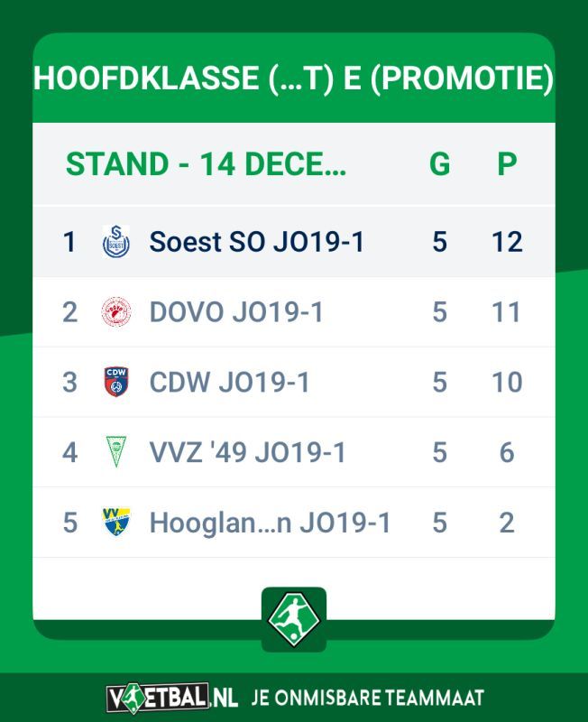Open the DOVO JO19-1 team row

point(293,311)
